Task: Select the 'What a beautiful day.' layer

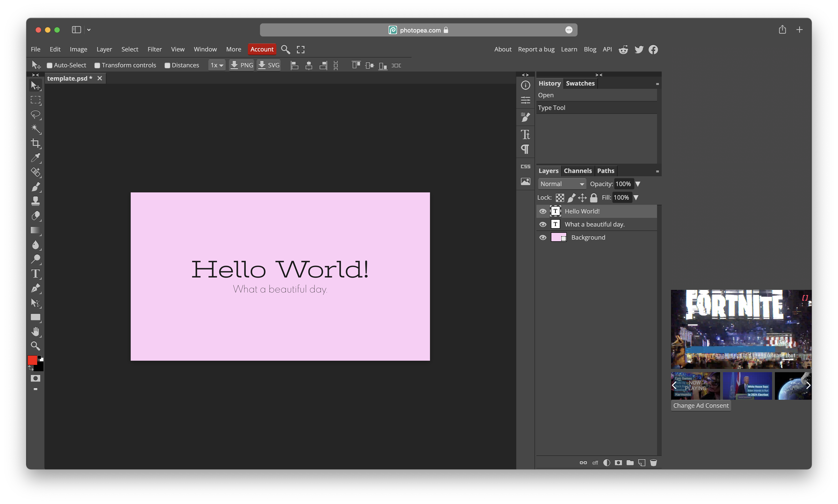Action: tap(594, 224)
